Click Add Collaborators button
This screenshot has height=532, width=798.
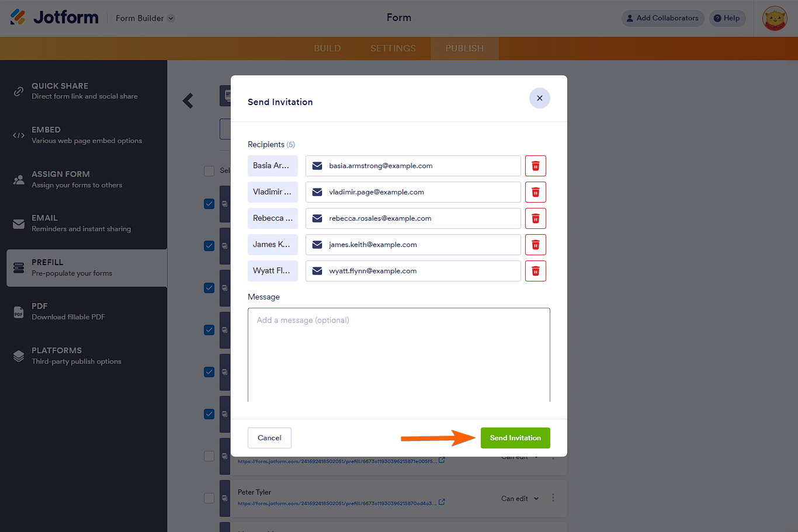(662, 18)
